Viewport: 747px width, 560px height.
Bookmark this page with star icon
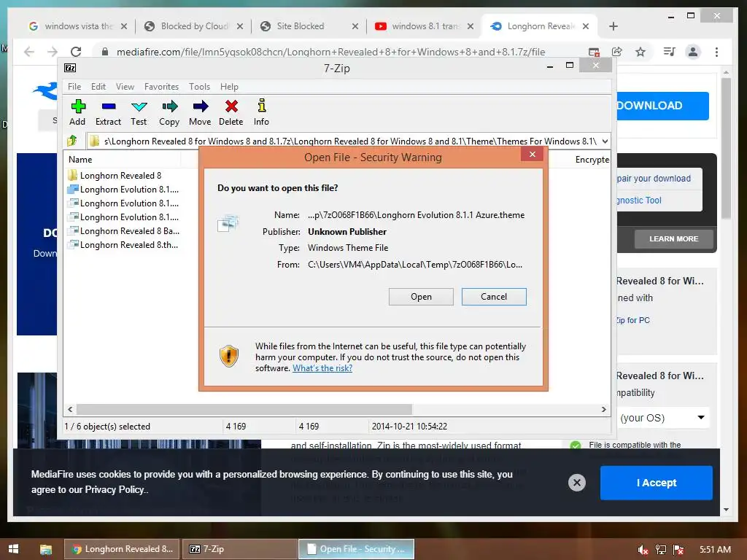(640, 52)
